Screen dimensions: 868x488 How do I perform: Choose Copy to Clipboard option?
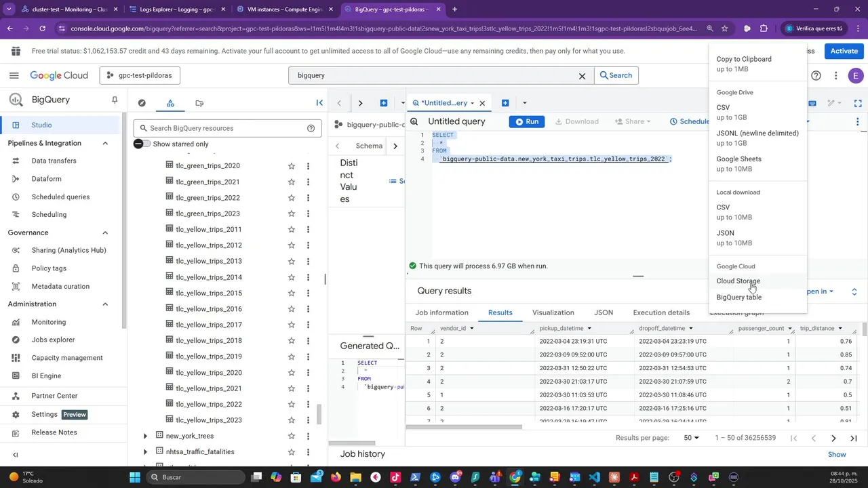click(757, 64)
